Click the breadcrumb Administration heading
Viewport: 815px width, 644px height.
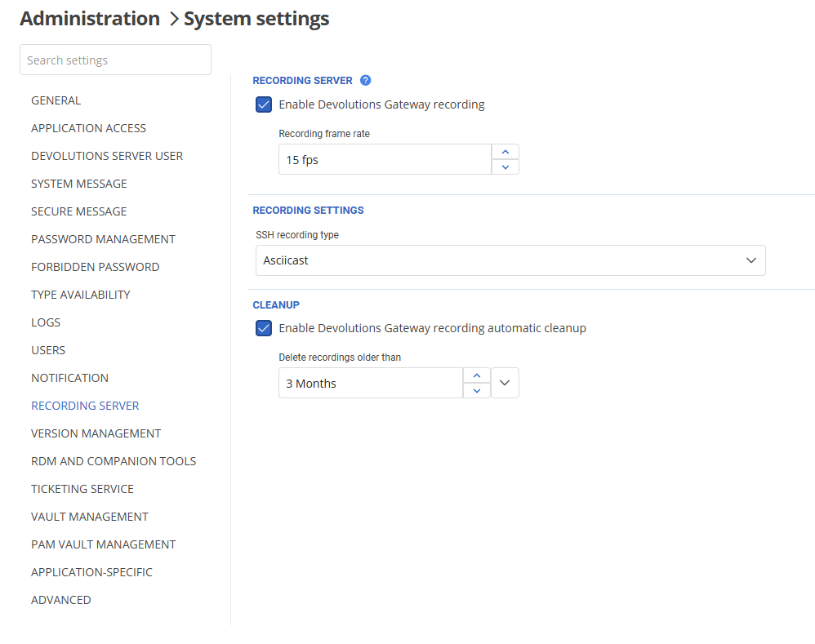coord(90,18)
